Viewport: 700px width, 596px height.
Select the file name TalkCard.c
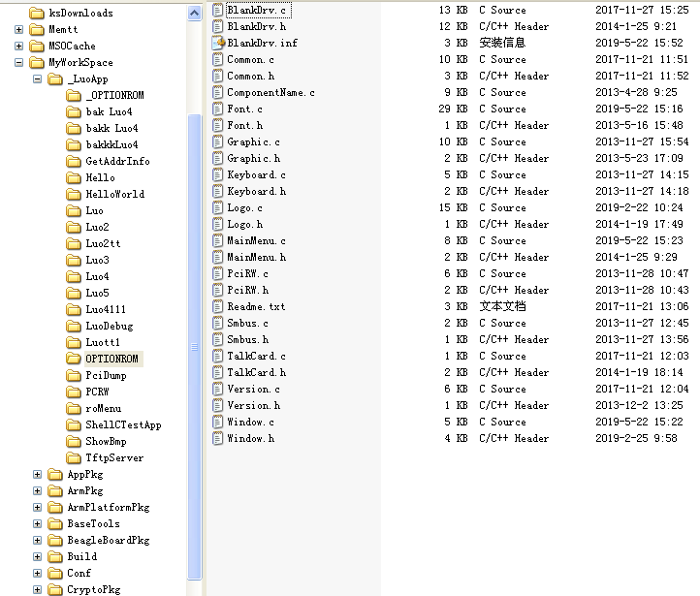256,356
